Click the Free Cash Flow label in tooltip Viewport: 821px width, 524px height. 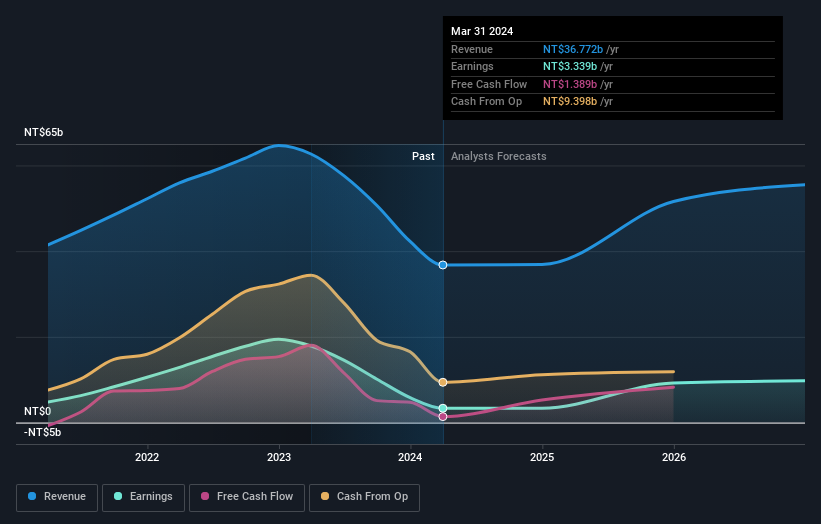pyautogui.click(x=489, y=84)
